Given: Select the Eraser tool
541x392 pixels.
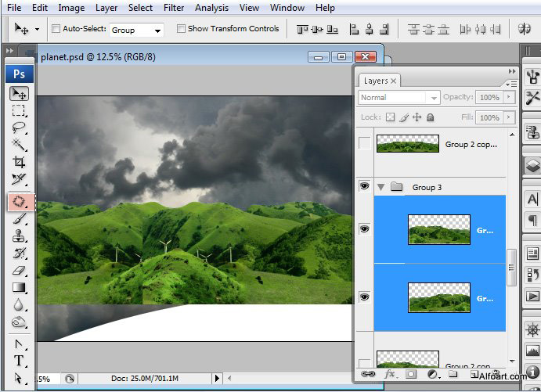Looking at the screenshot, I should [19, 271].
